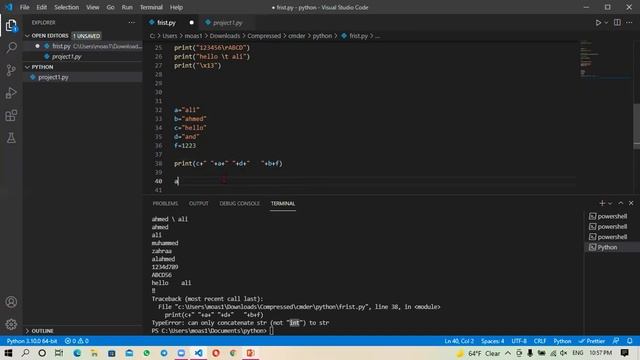Screen dimensions: 640x360
Task: Open the View menu
Action: click(x=93, y=7)
